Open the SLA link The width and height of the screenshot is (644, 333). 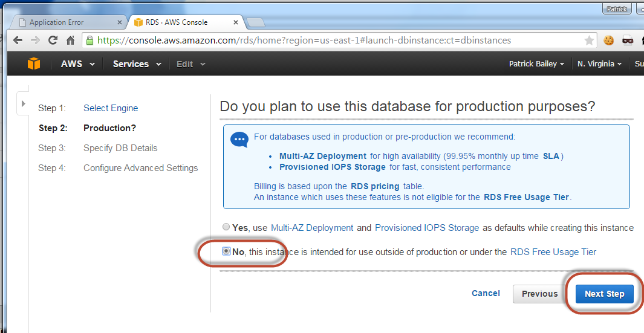551,156
